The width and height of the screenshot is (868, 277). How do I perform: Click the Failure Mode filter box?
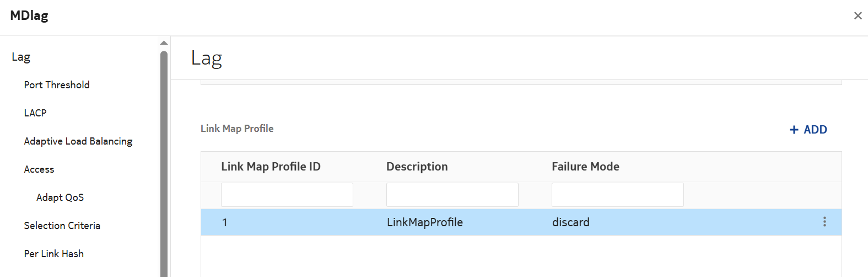(617, 195)
